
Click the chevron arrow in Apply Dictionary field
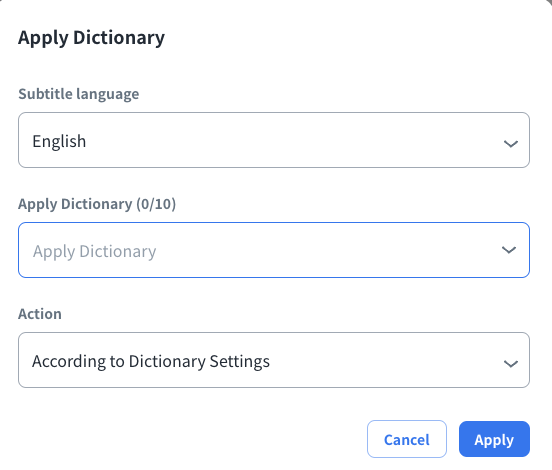click(x=509, y=250)
